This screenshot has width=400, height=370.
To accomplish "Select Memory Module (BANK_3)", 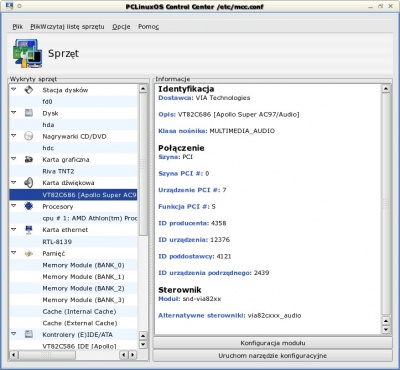I will click(73, 300).
